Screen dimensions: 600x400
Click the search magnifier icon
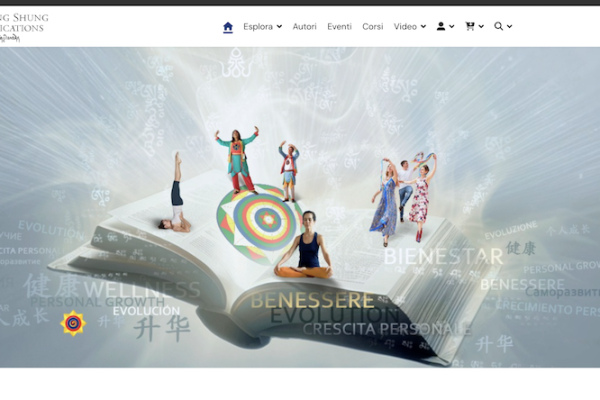click(498, 26)
